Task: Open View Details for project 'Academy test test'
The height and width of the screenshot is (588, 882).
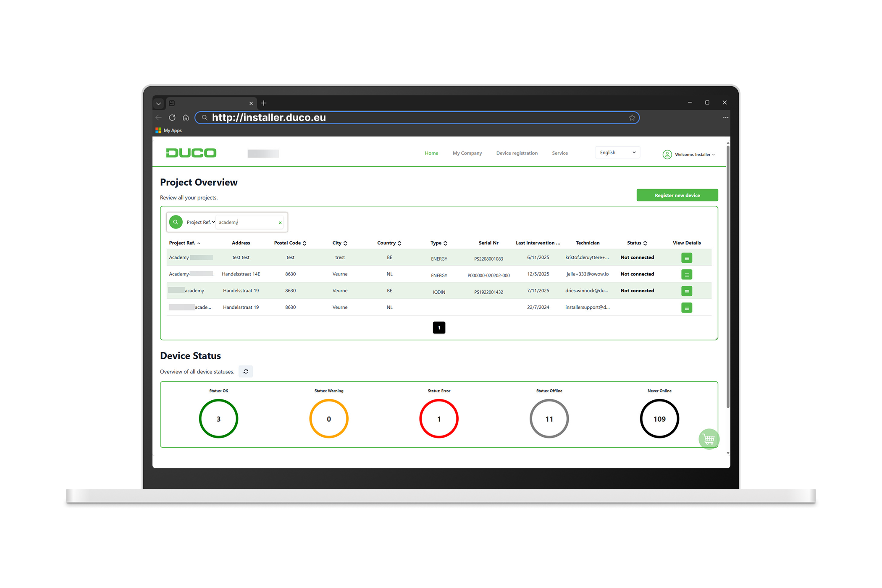Action: tap(687, 257)
